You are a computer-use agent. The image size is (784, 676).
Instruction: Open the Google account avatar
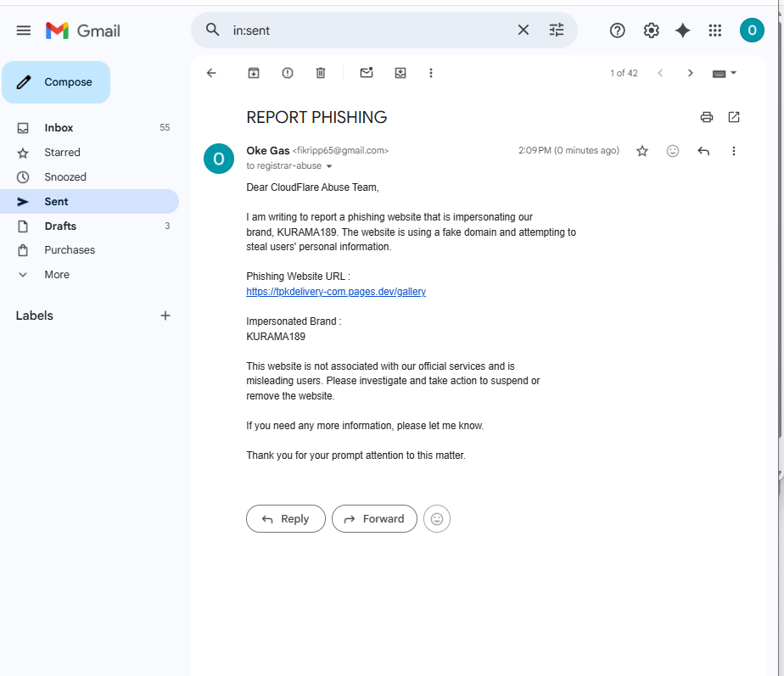pos(752,31)
